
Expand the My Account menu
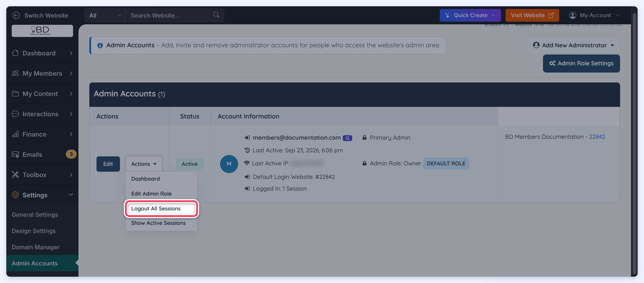pos(594,15)
